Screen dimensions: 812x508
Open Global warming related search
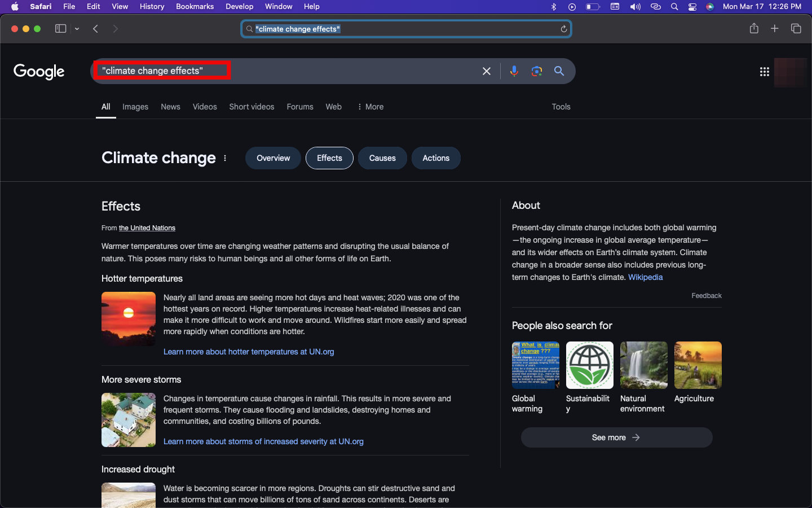click(535, 378)
